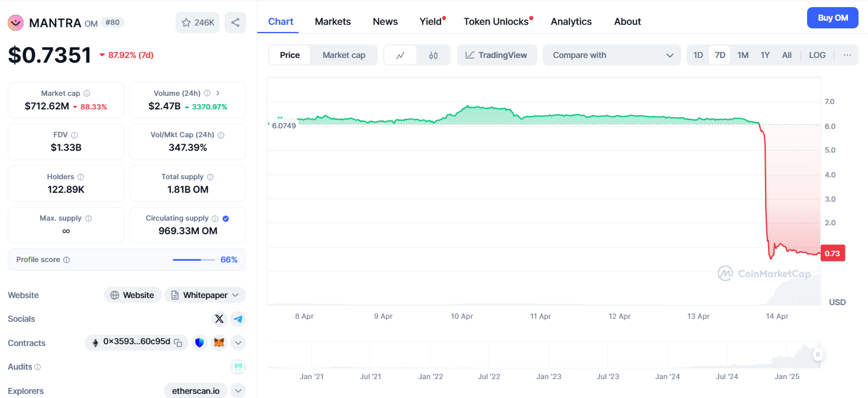Open the Telegram social icon
Viewport: 868px width, 398px height.
click(x=238, y=319)
